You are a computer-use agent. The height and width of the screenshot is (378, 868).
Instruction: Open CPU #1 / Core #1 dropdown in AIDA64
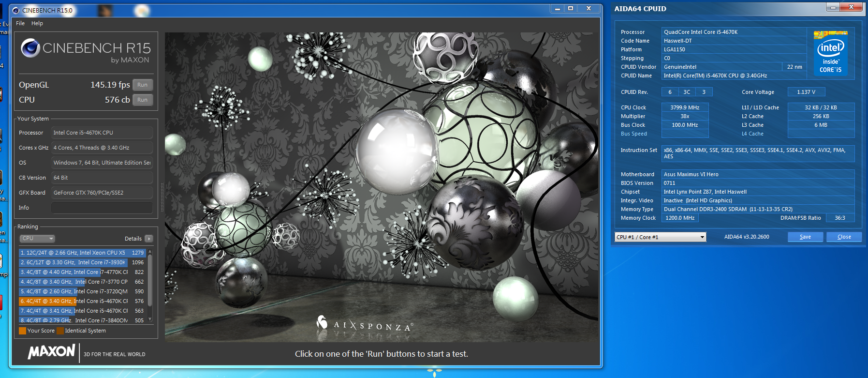(x=660, y=237)
